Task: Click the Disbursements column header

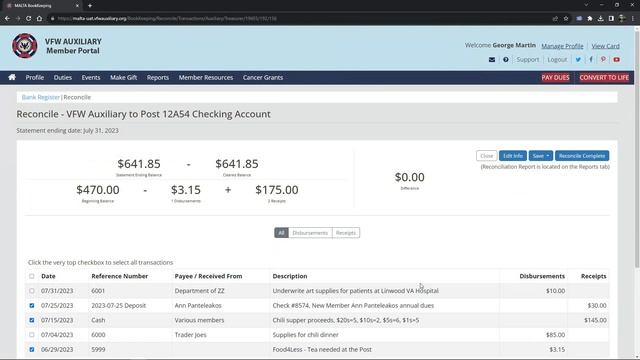Action: point(542,276)
